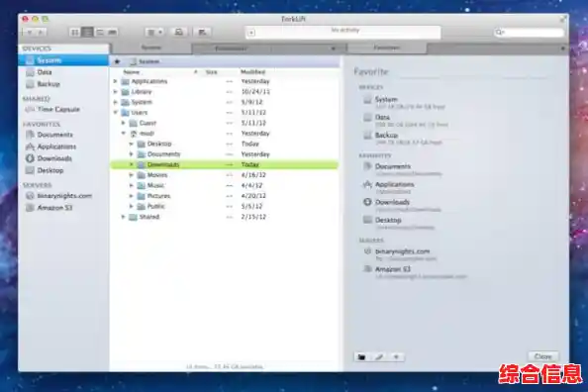588x392 pixels.
Task: Click the Close button in Favorite panel
Action: coord(543,356)
